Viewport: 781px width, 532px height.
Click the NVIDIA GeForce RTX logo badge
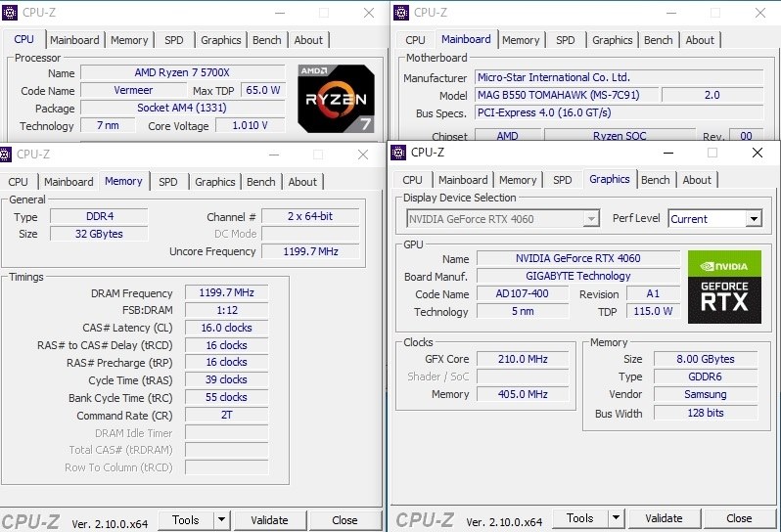pyautogui.click(x=724, y=288)
